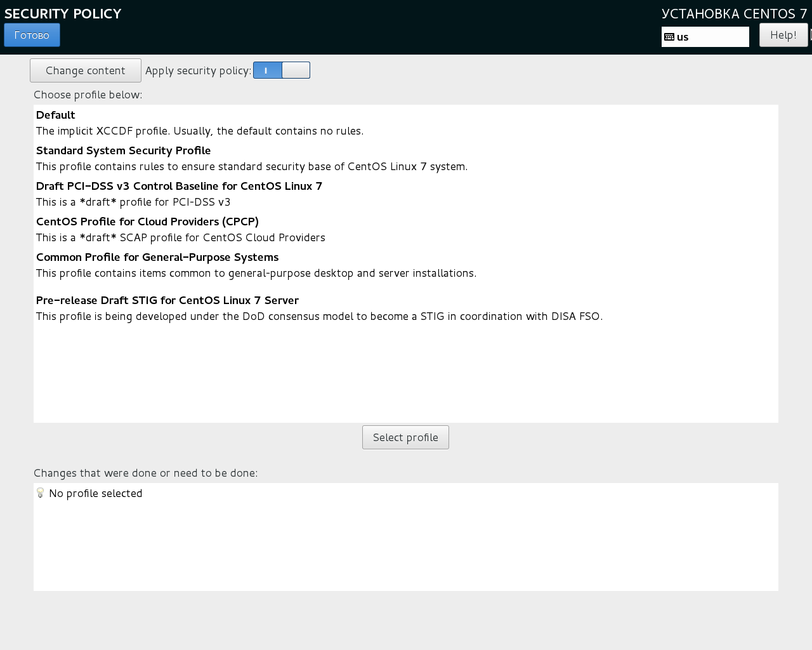Click the Select profile button
This screenshot has width=812, height=650.
click(x=405, y=437)
